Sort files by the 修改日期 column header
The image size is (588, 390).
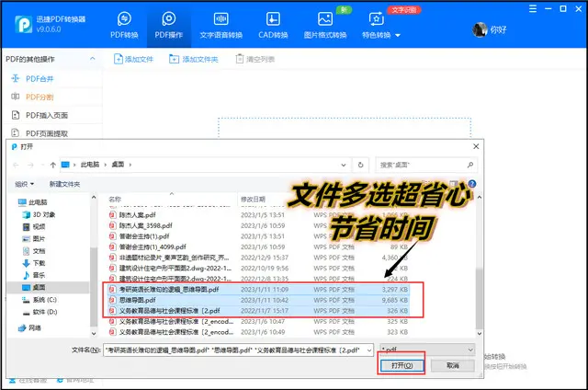pos(253,200)
